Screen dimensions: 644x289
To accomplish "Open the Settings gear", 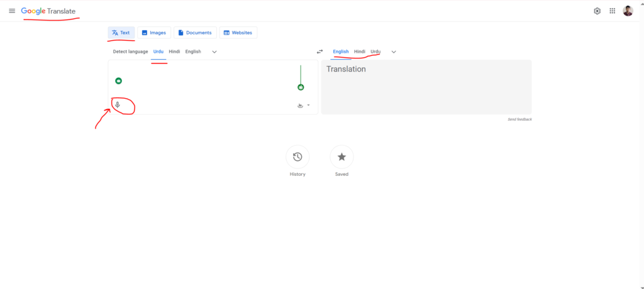I will click(597, 11).
